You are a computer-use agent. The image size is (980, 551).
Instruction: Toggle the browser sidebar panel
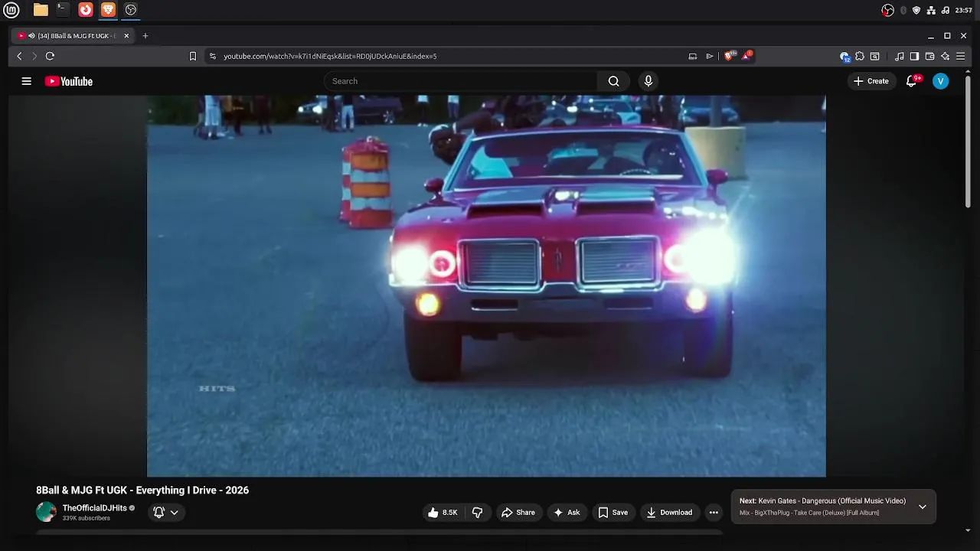[x=914, y=56]
